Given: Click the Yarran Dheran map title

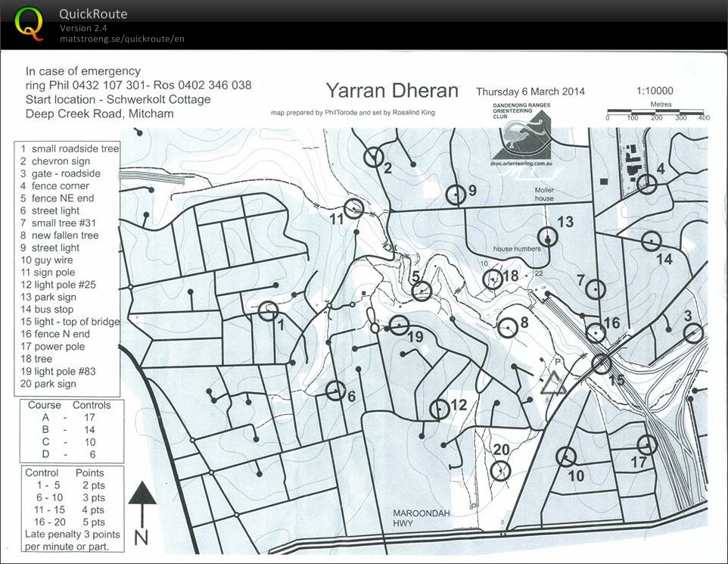Looking at the screenshot, I should pyautogui.click(x=392, y=91).
